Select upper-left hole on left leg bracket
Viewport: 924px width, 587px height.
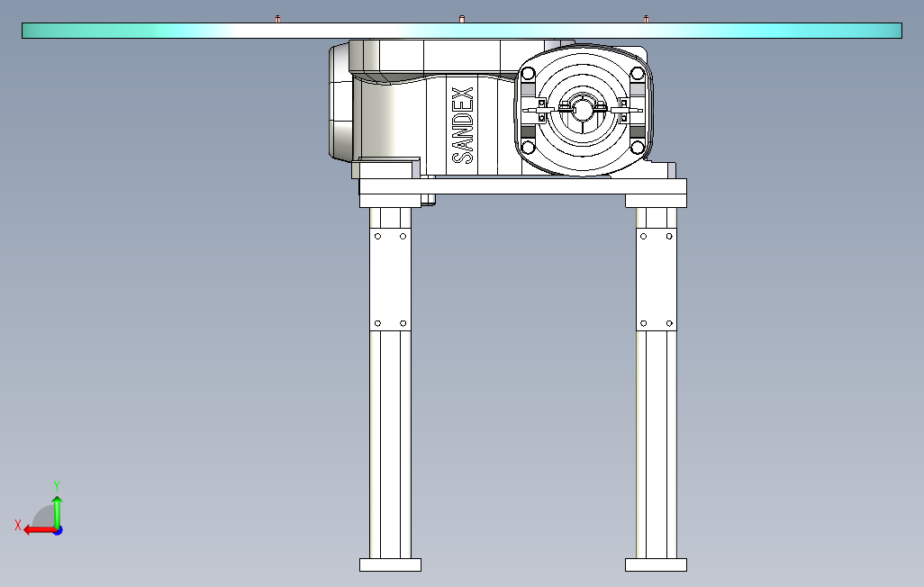(x=377, y=237)
